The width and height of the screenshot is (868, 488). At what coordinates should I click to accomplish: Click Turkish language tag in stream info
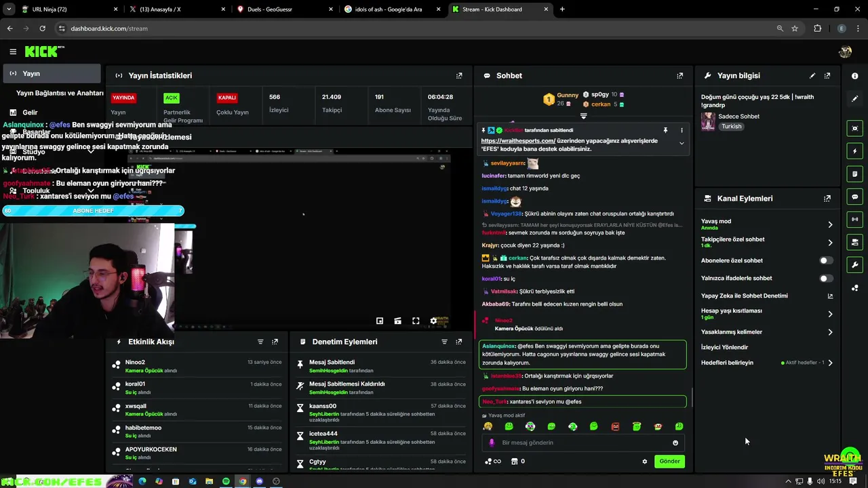pyautogui.click(x=731, y=127)
